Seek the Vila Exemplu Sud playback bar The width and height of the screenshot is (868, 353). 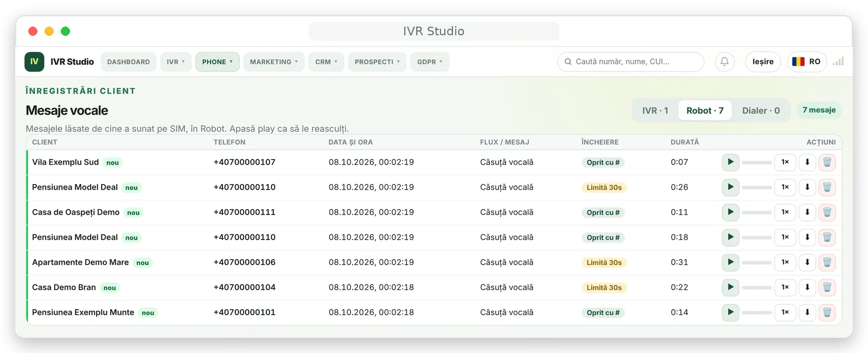[757, 162]
